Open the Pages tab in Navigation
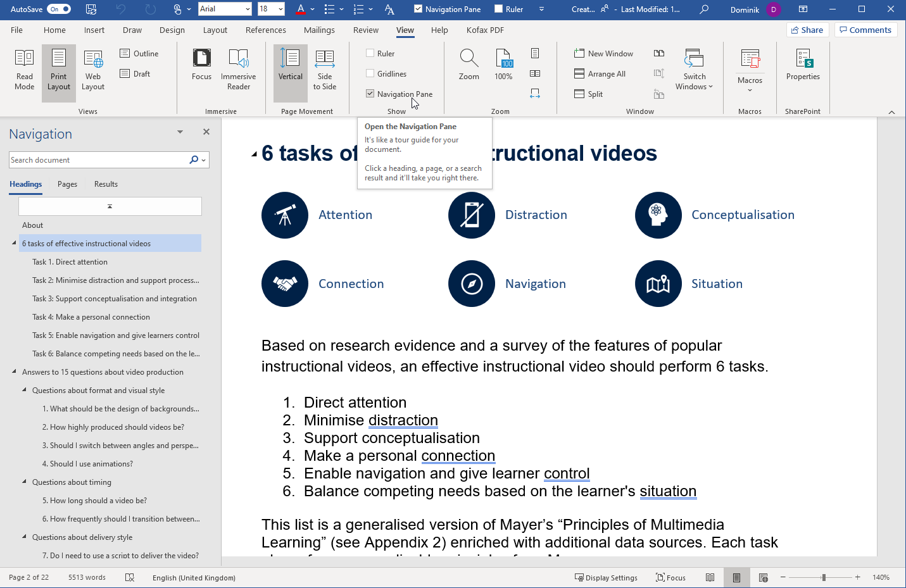The width and height of the screenshot is (906, 588). [67, 184]
